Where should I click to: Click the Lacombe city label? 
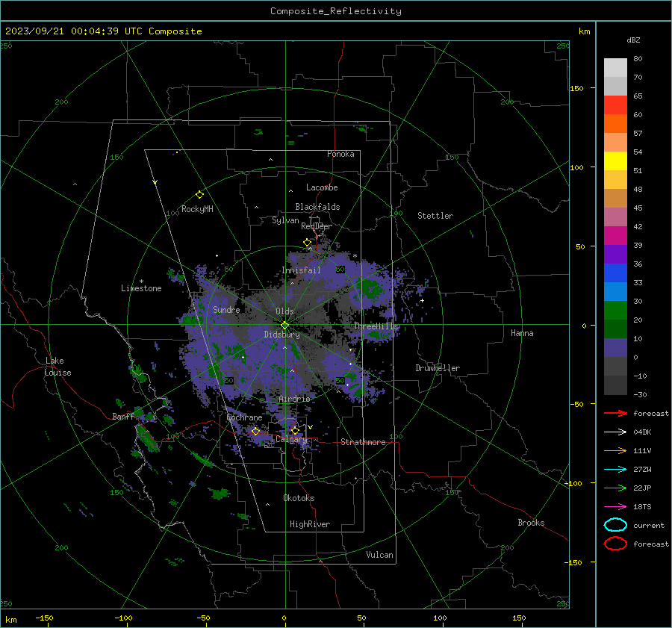pos(322,187)
